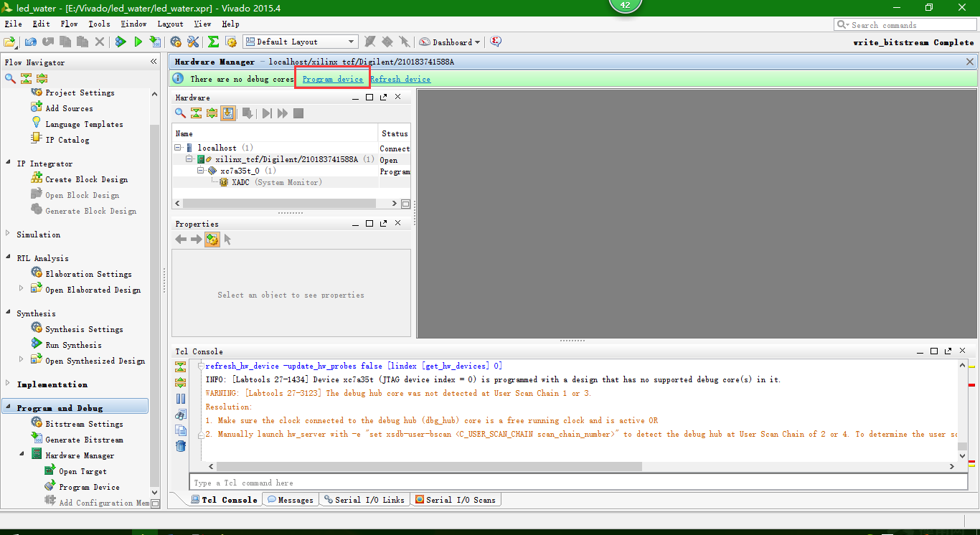Click the run trigger immediate double-arrow icon
980x535 pixels.
click(283, 113)
